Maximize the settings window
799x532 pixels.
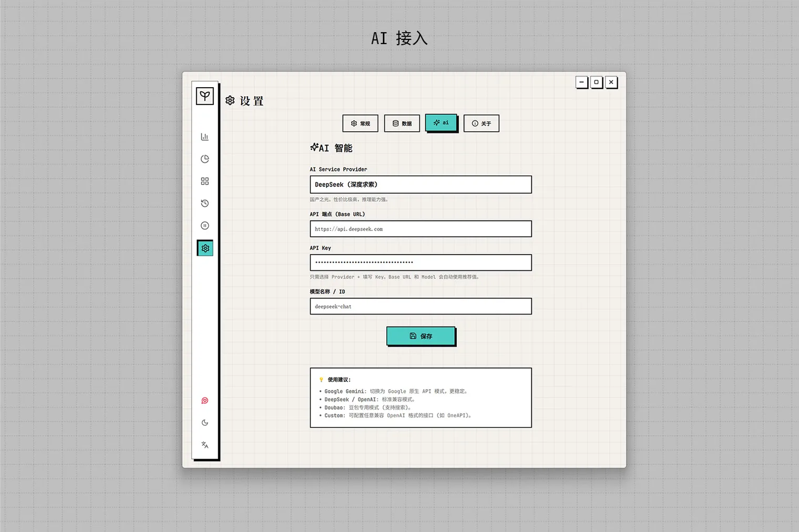tap(597, 82)
